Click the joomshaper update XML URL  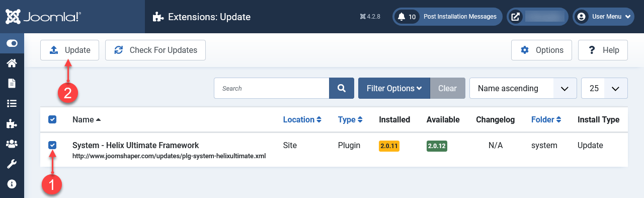click(x=169, y=156)
